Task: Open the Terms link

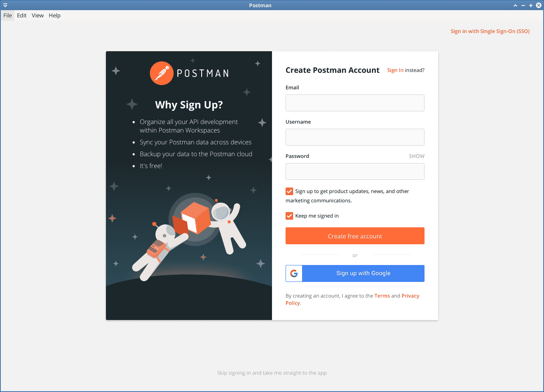Action: (x=382, y=295)
